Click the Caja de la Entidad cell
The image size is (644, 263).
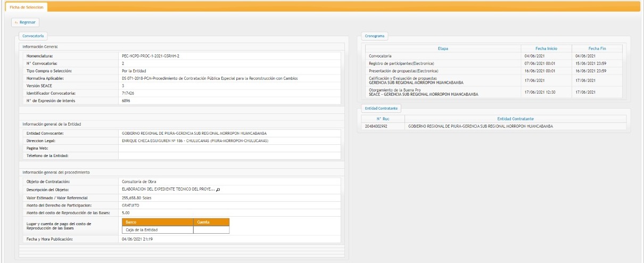tap(158, 230)
